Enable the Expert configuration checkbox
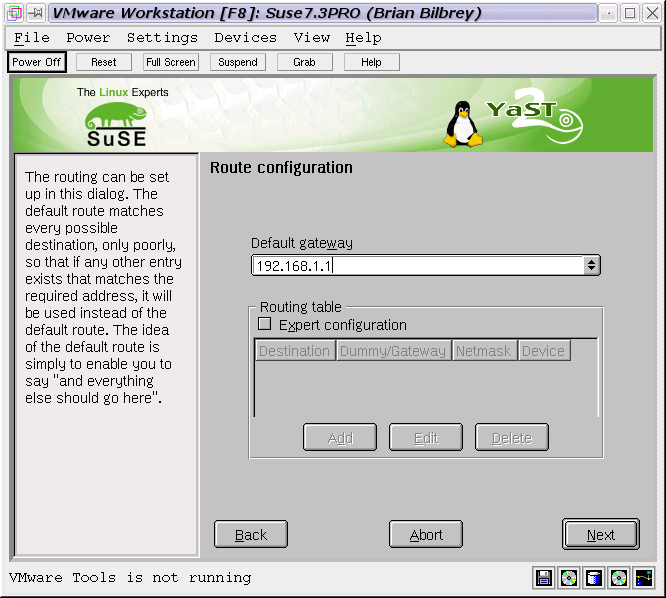The height and width of the screenshot is (598, 666). pyautogui.click(x=265, y=324)
